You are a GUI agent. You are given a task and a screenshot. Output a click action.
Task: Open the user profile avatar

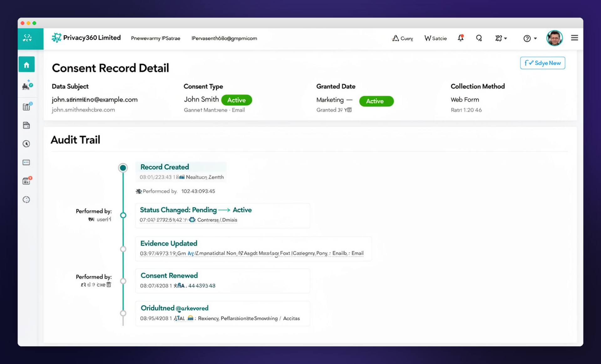pyautogui.click(x=554, y=38)
